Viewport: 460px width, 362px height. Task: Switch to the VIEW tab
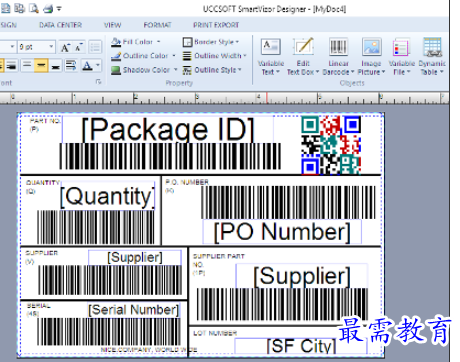112,25
